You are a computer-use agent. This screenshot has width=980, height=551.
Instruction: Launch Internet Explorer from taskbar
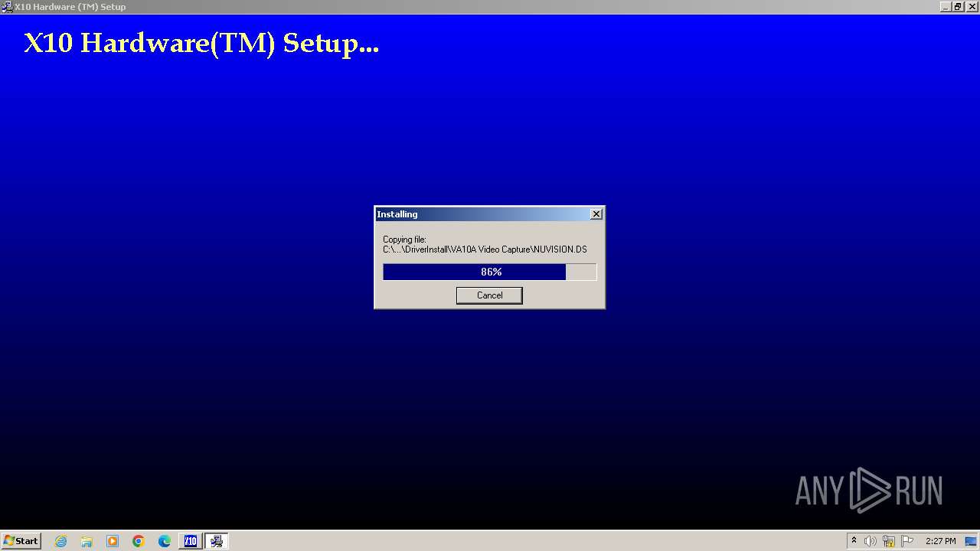coord(61,541)
